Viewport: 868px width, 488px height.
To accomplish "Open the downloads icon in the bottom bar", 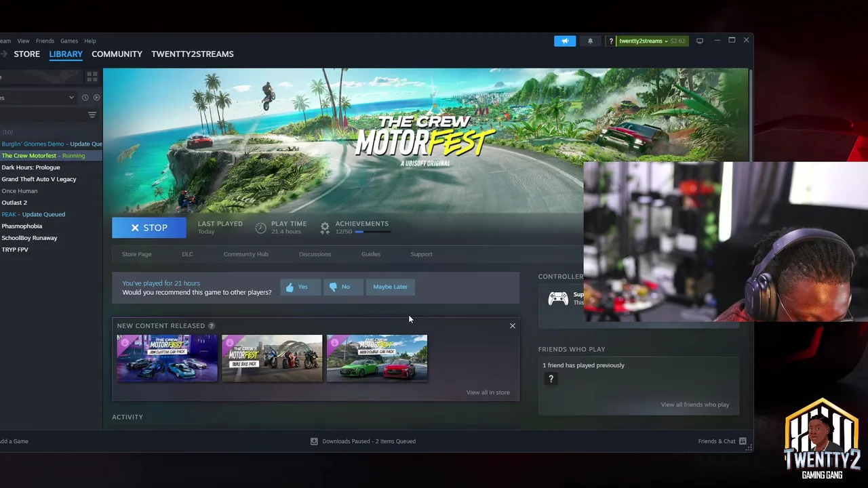I will tap(314, 441).
